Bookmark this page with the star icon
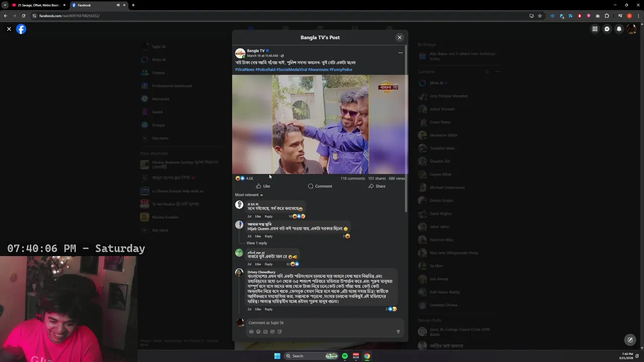Image resolution: width=644 pixels, height=362 pixels. coord(540,16)
